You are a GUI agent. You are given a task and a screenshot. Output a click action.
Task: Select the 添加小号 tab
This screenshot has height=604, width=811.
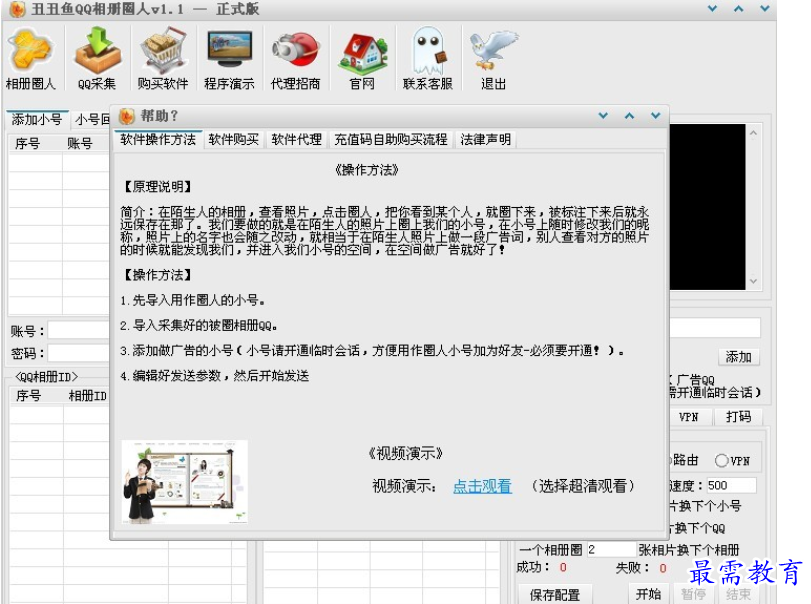coord(37,119)
